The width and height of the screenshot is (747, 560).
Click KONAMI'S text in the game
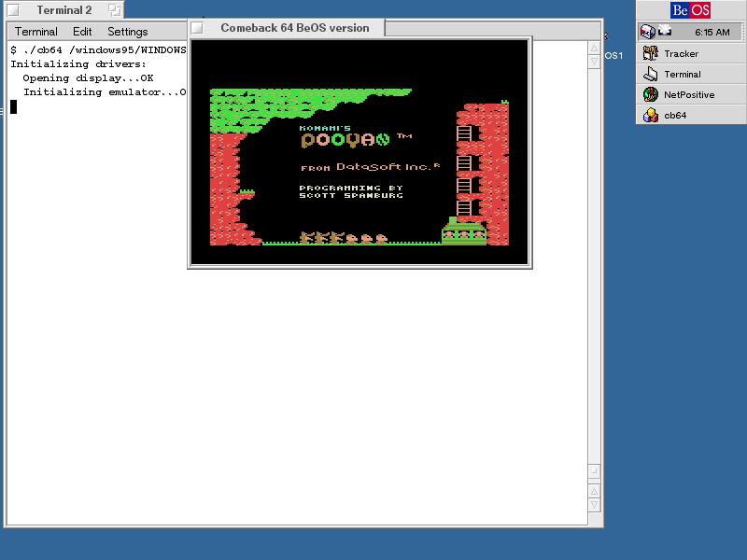(x=325, y=128)
